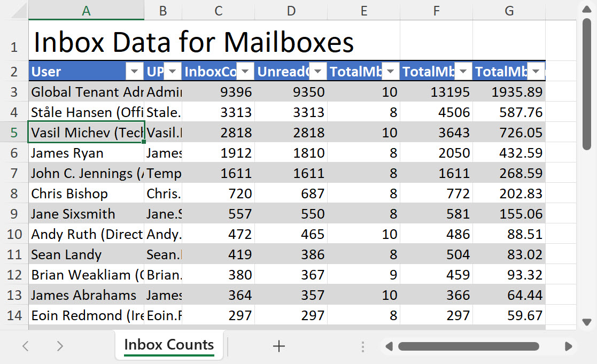Expand the InboxCount column filter arrow

tap(245, 71)
